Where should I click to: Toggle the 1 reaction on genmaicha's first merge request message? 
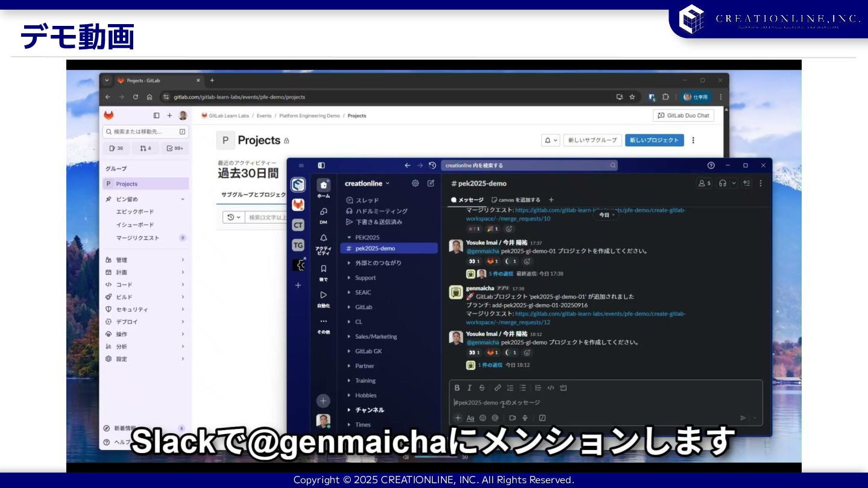coord(474,228)
